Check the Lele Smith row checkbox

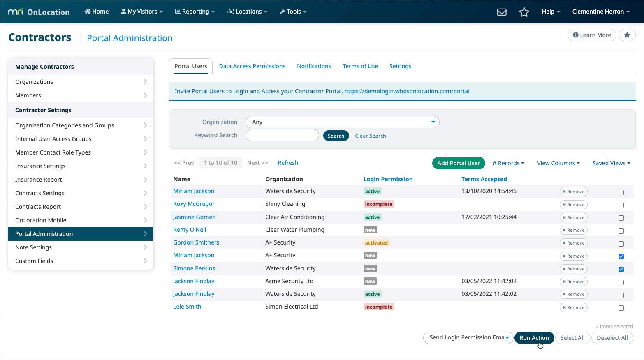(x=621, y=308)
